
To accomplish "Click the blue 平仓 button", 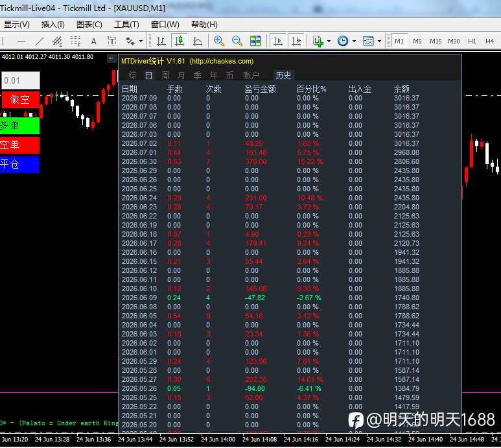I will (19, 164).
